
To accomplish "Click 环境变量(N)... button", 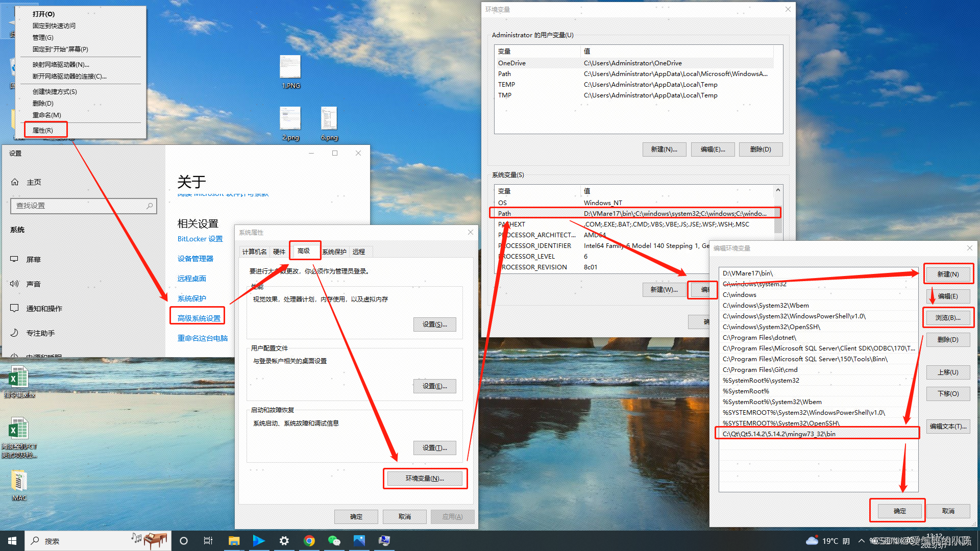I will pos(425,478).
